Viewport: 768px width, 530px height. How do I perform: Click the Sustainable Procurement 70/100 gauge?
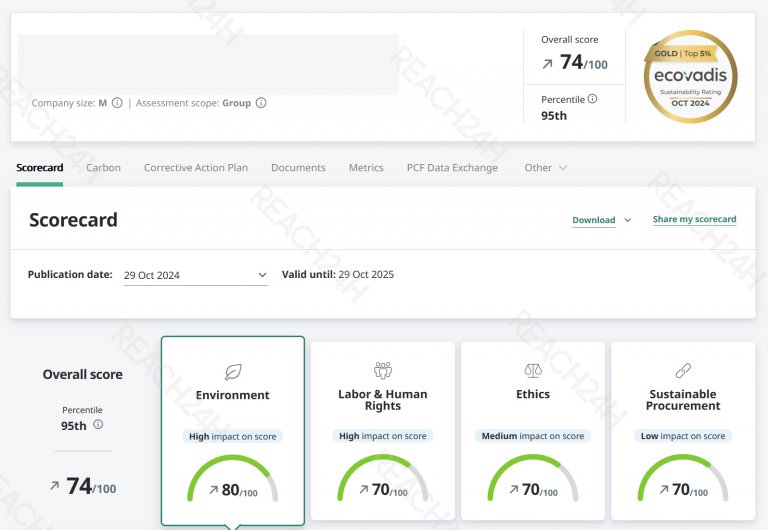[683, 479]
